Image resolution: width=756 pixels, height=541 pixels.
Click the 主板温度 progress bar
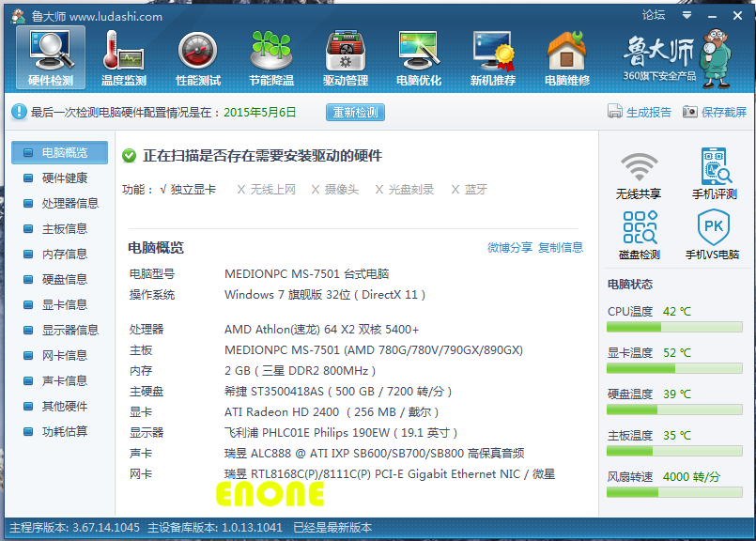674,452
